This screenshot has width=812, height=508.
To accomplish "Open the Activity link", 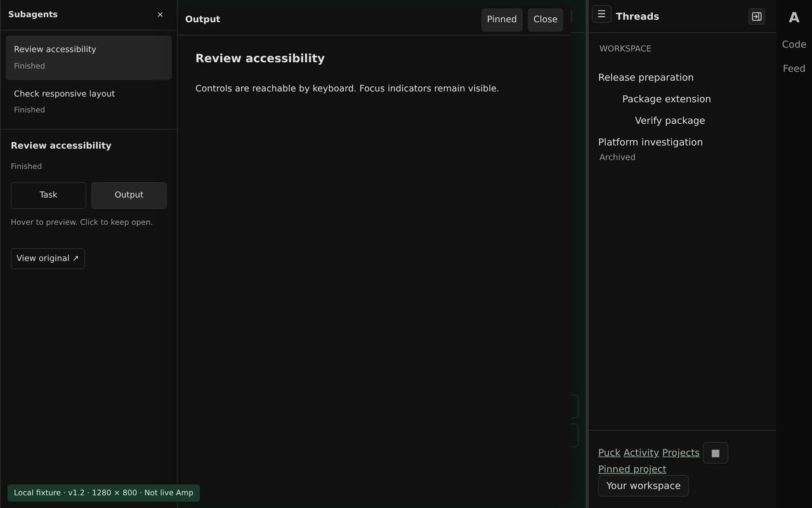I will click(x=641, y=453).
